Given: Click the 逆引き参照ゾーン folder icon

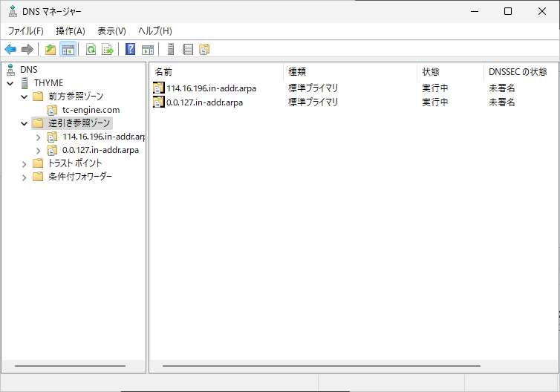Looking at the screenshot, I should [38, 123].
